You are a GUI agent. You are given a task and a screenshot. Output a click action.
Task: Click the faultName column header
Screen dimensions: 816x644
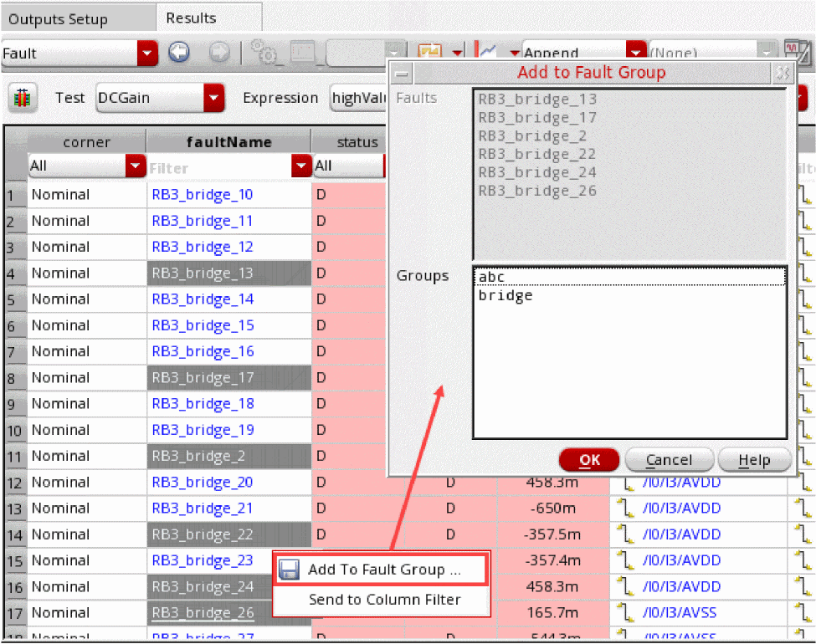click(228, 142)
